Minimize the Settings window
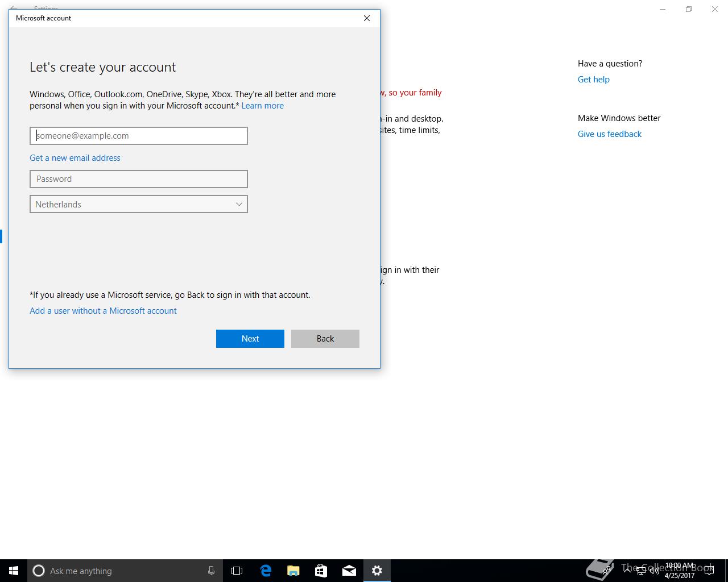The width and height of the screenshot is (728, 582). point(663,9)
